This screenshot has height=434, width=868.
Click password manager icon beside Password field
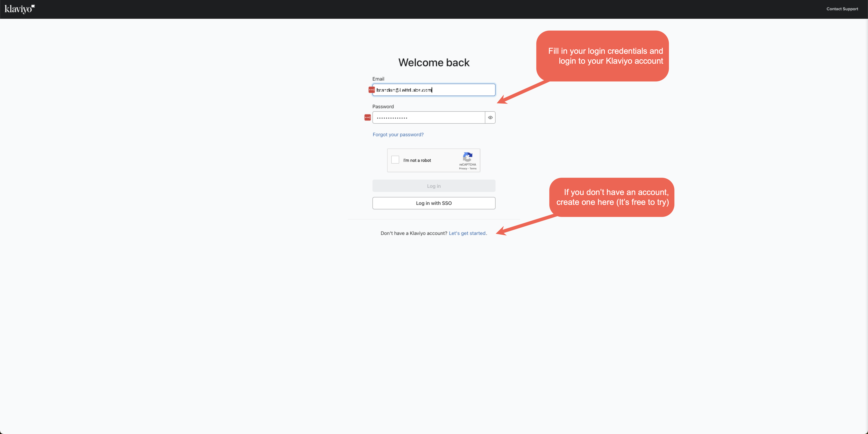pyautogui.click(x=367, y=117)
